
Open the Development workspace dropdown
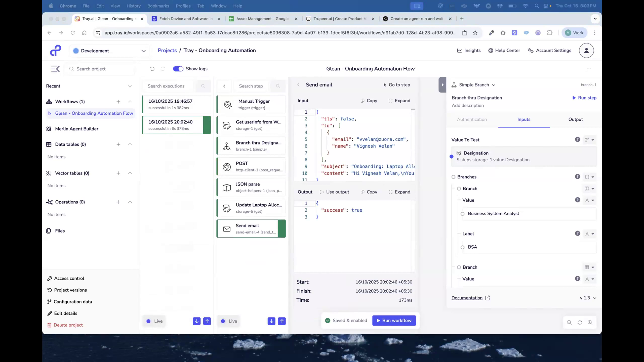[x=110, y=51]
